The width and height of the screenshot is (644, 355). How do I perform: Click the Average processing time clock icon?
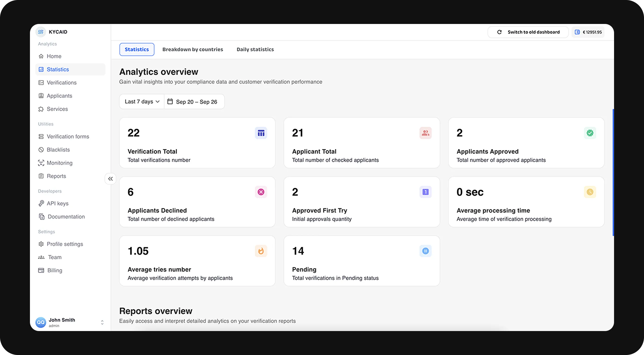pos(590,192)
